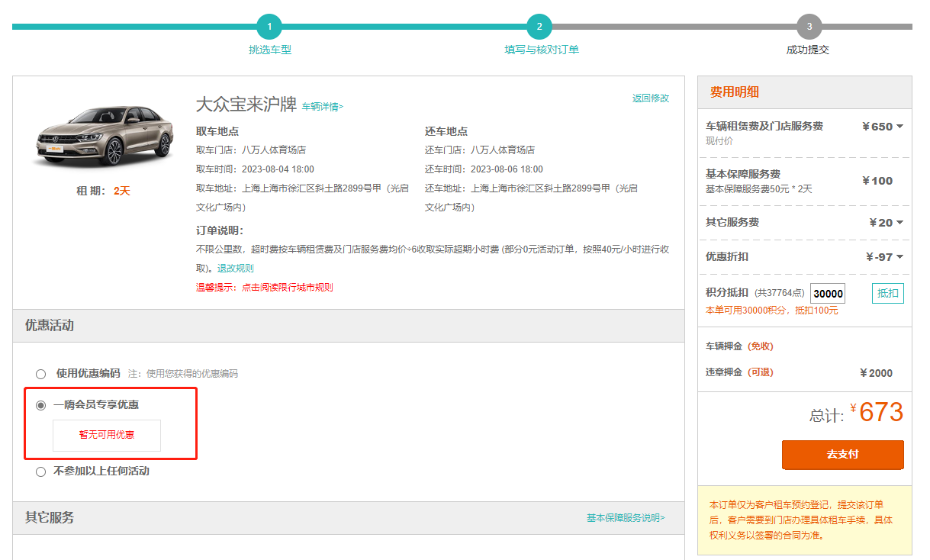Open 车辆详情 link beside car name
Screen dimensions: 930x560
pos(323,107)
